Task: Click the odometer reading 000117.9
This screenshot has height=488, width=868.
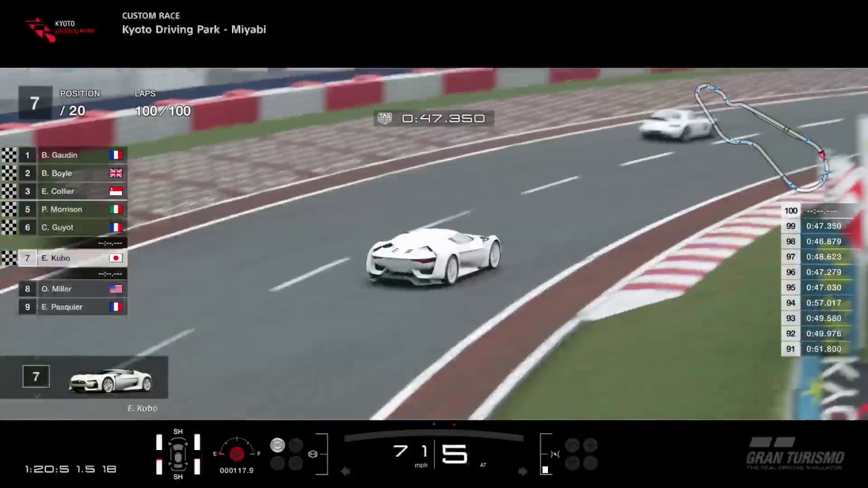Action: point(237,470)
